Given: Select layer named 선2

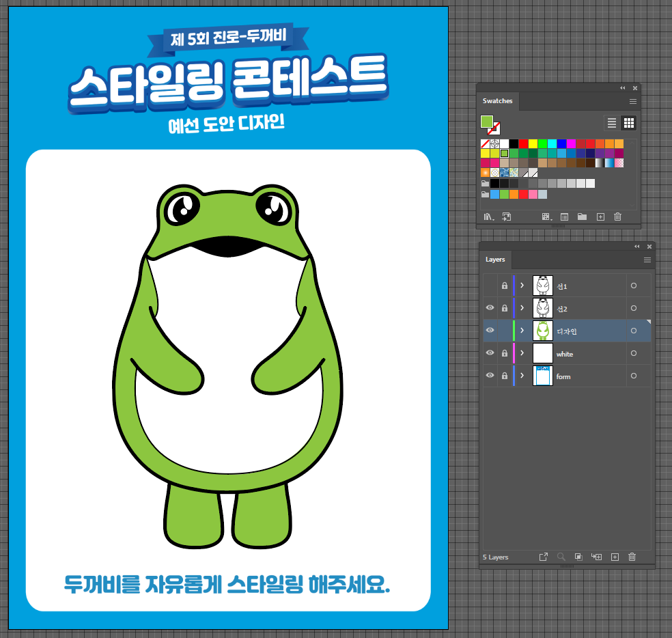Looking at the screenshot, I should click(562, 309).
